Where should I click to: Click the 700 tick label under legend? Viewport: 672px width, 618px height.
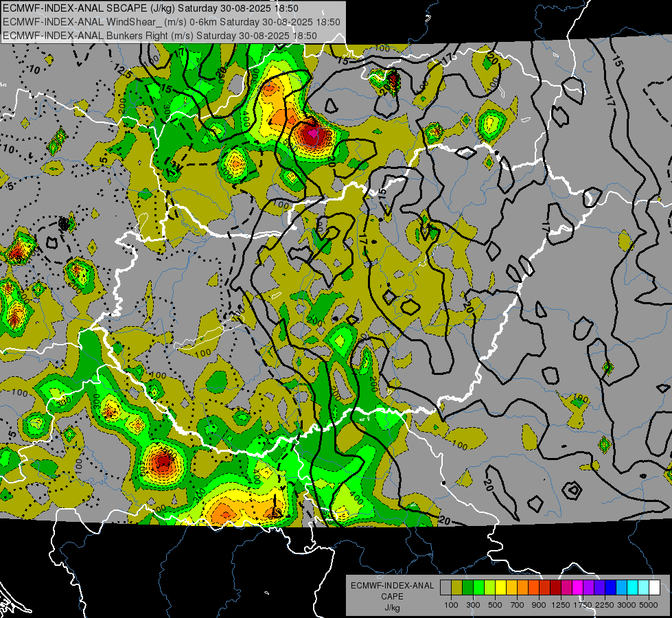(x=517, y=605)
